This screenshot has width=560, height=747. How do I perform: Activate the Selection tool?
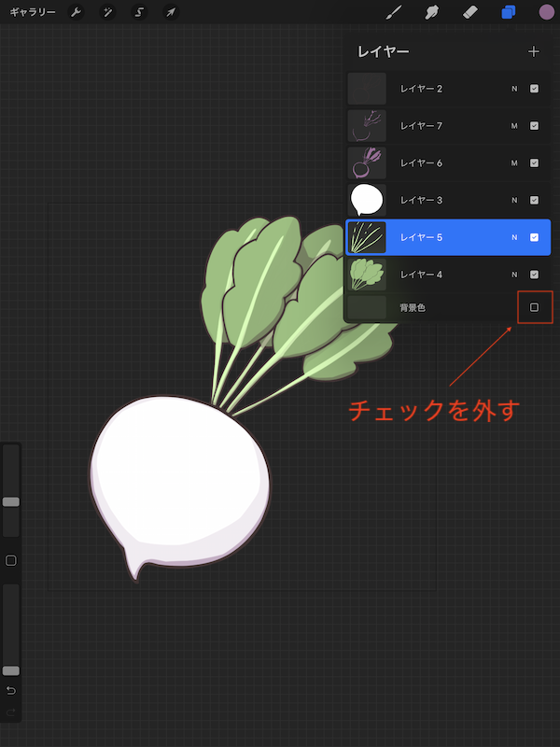tap(139, 13)
